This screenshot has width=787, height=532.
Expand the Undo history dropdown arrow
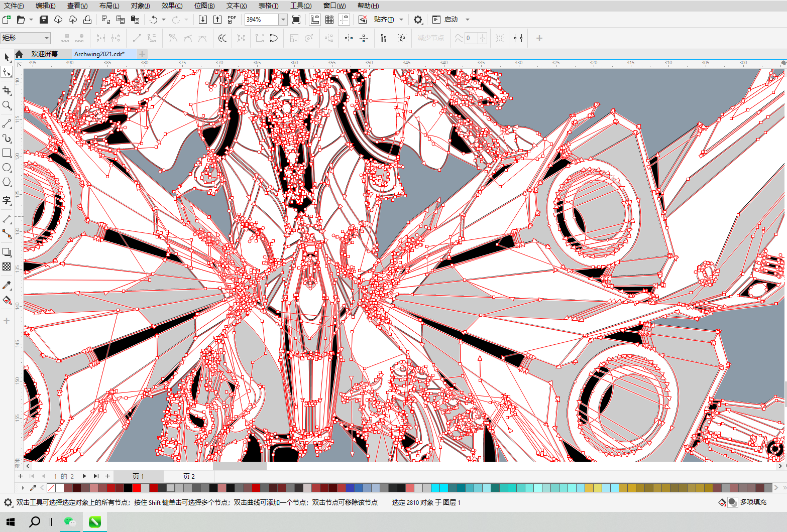point(164,20)
